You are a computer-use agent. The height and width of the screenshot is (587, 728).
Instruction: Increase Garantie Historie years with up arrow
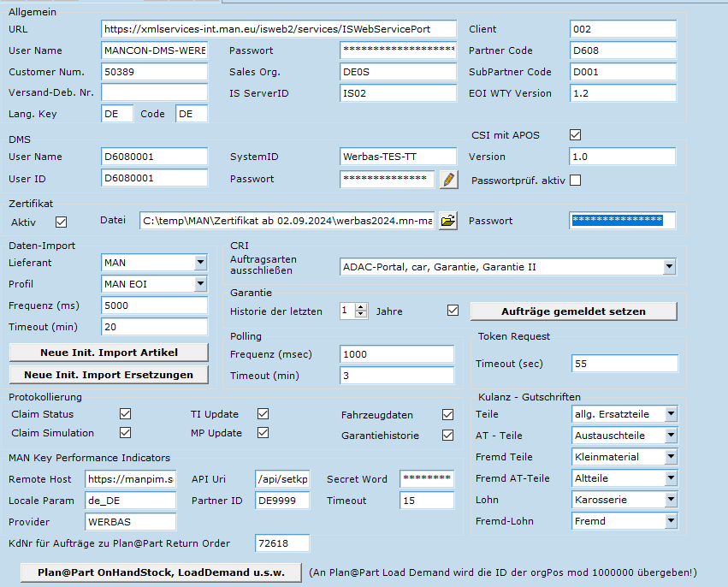click(x=361, y=307)
